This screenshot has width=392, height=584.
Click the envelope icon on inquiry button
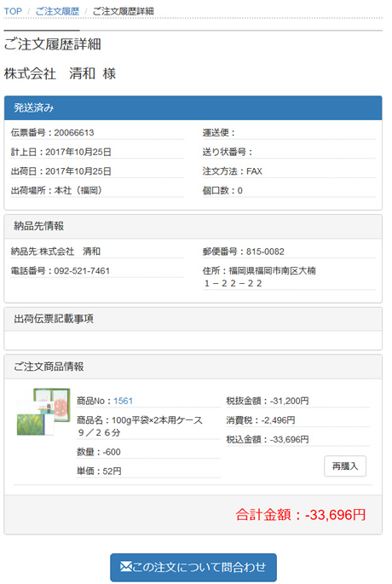point(126,567)
